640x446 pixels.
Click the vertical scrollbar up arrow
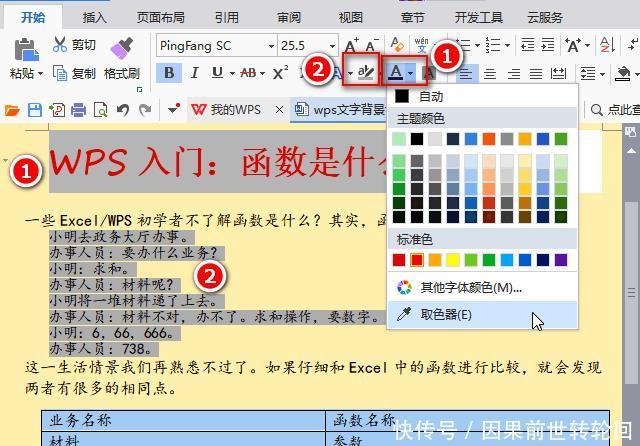pyautogui.click(x=631, y=151)
